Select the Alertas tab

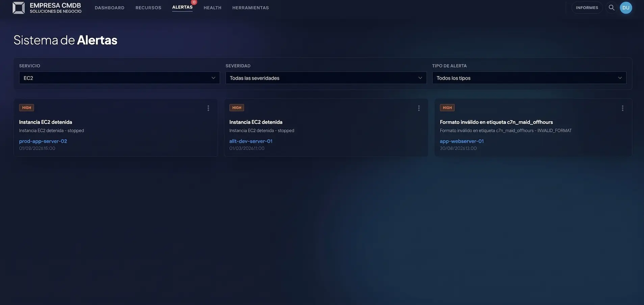(182, 7)
